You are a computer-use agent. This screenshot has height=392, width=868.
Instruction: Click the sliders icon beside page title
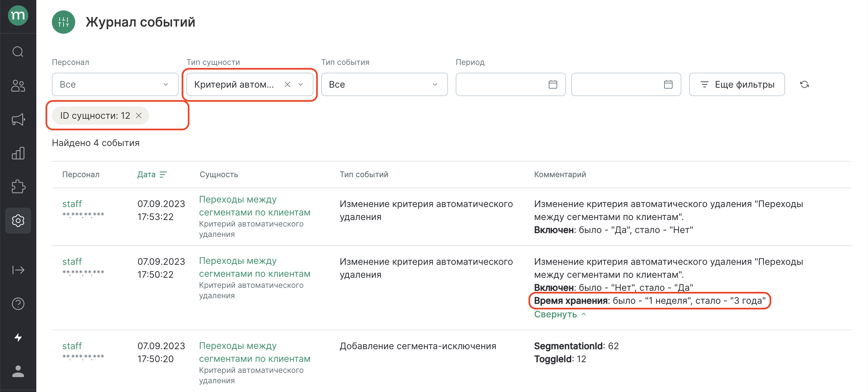click(x=63, y=22)
